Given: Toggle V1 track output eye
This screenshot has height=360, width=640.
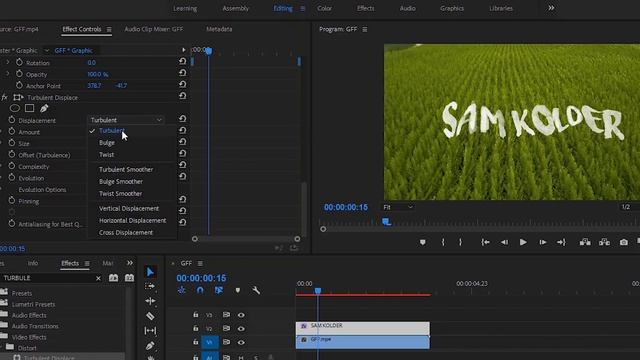Looking at the screenshot, I should click(241, 342).
